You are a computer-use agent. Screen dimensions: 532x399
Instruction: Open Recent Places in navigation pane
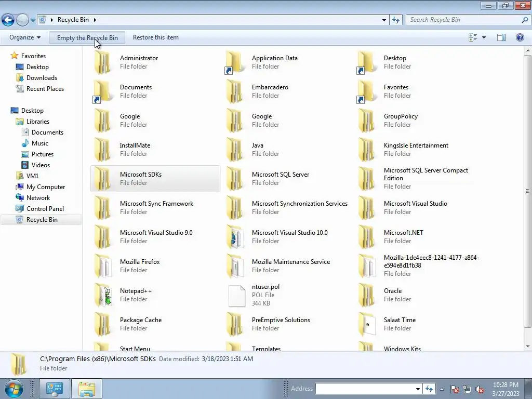click(x=45, y=88)
